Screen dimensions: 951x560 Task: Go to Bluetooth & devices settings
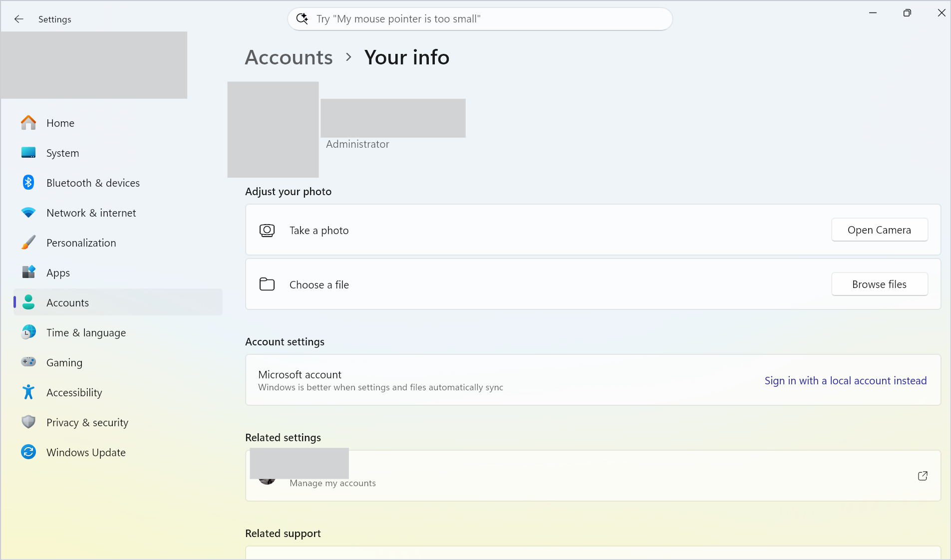118,183
